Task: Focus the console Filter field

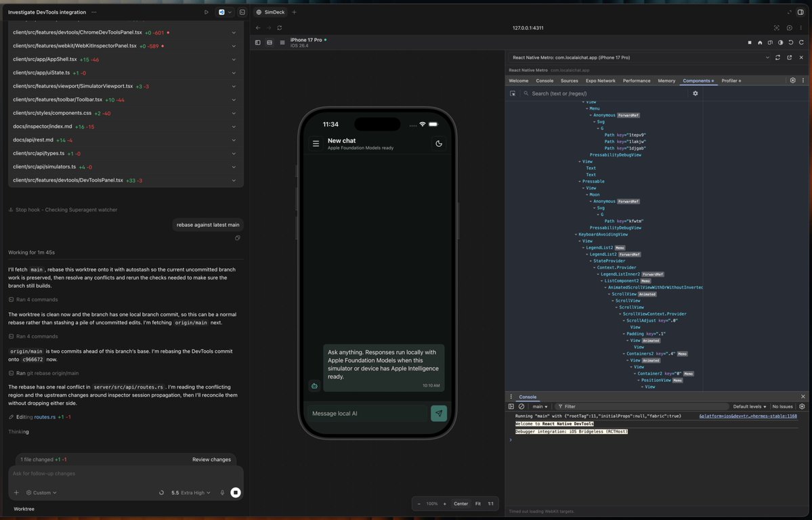Action: click(x=642, y=406)
